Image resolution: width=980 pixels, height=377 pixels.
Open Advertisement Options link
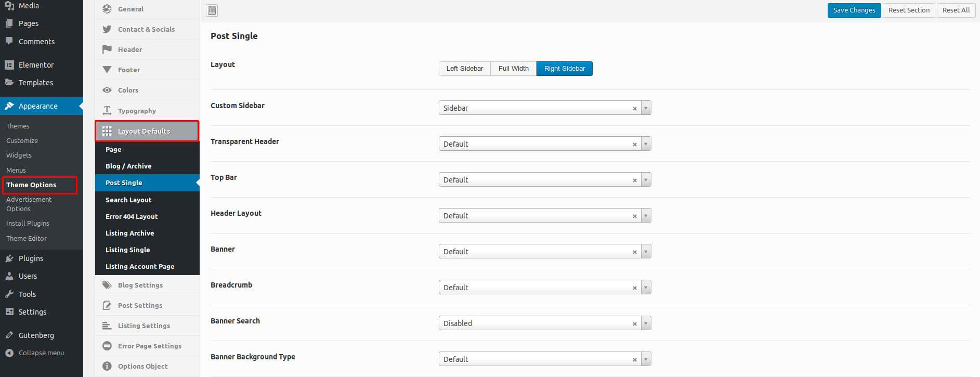[29, 204]
